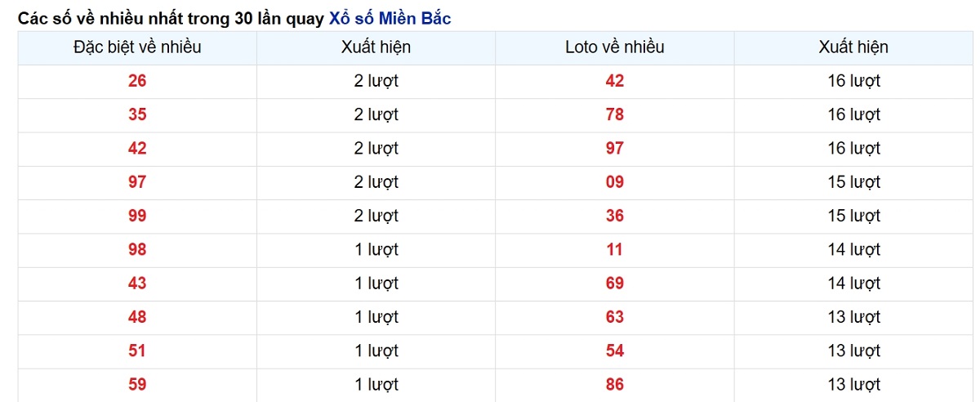Click loto number 78
Viewport: 980px width, 402px height.
point(615,114)
